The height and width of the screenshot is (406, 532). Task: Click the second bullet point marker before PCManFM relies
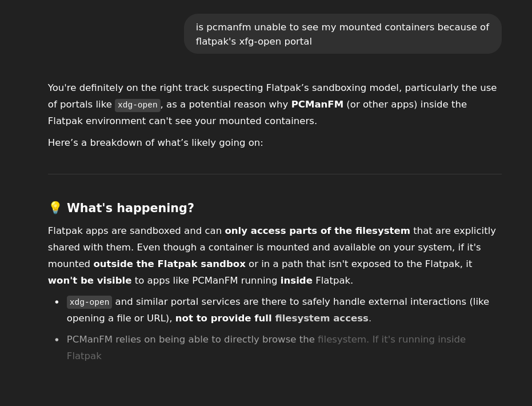pos(57,340)
